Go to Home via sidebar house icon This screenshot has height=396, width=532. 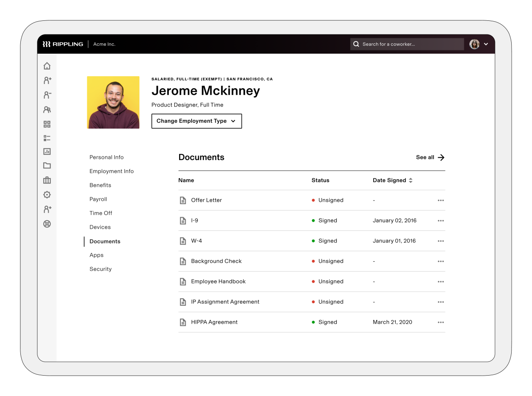[47, 66]
